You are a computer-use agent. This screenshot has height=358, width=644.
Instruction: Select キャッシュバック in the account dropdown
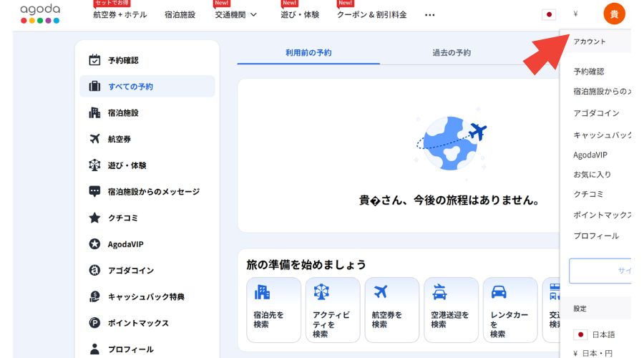click(x=602, y=135)
